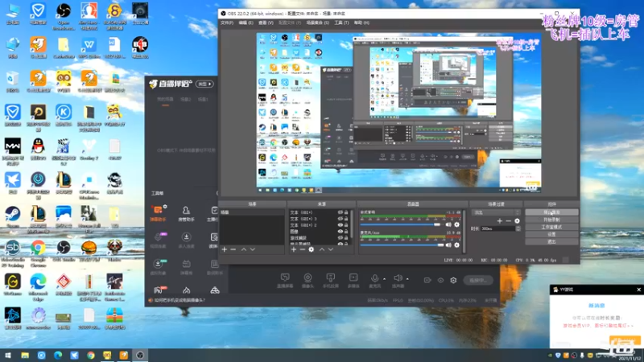
Task: Open desktop audio settings gear in mixer
Action: 456,224
